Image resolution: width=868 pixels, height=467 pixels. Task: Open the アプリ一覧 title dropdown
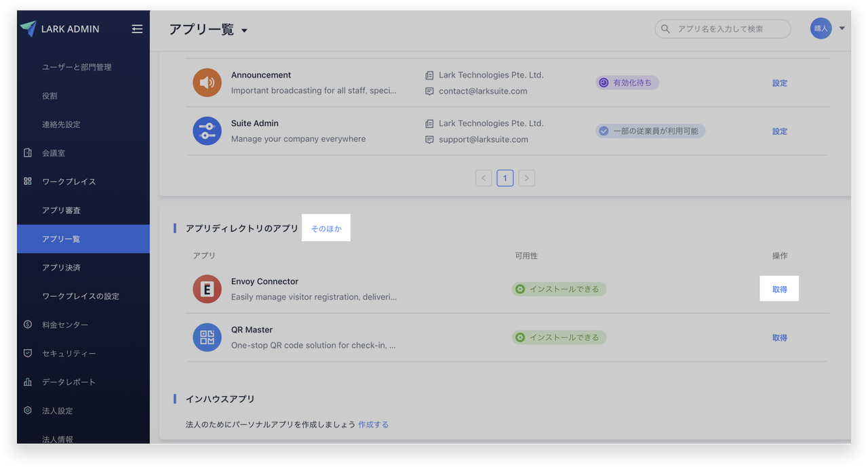tap(244, 31)
